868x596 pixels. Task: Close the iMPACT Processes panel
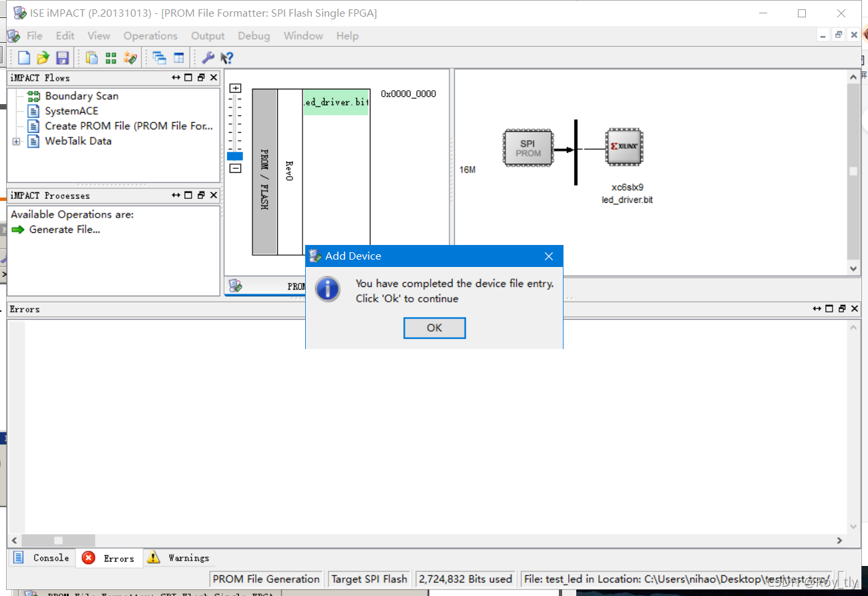pyautogui.click(x=214, y=195)
